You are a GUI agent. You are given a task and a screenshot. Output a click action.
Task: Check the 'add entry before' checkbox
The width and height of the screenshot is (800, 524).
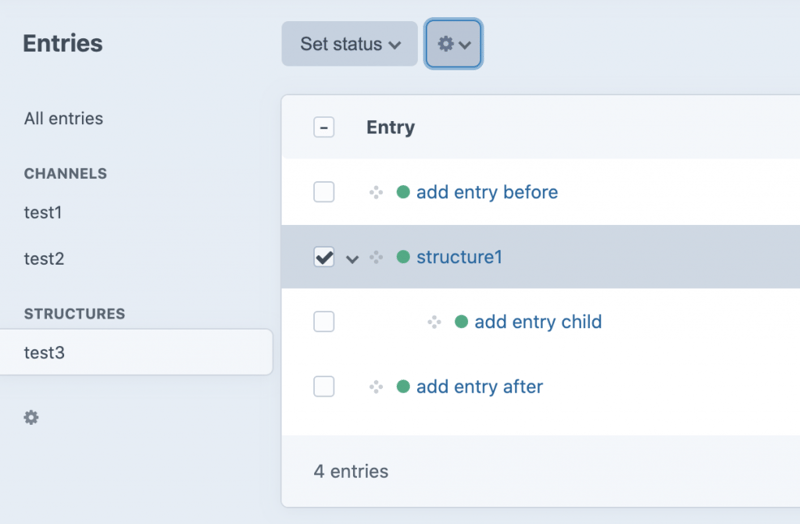(324, 192)
